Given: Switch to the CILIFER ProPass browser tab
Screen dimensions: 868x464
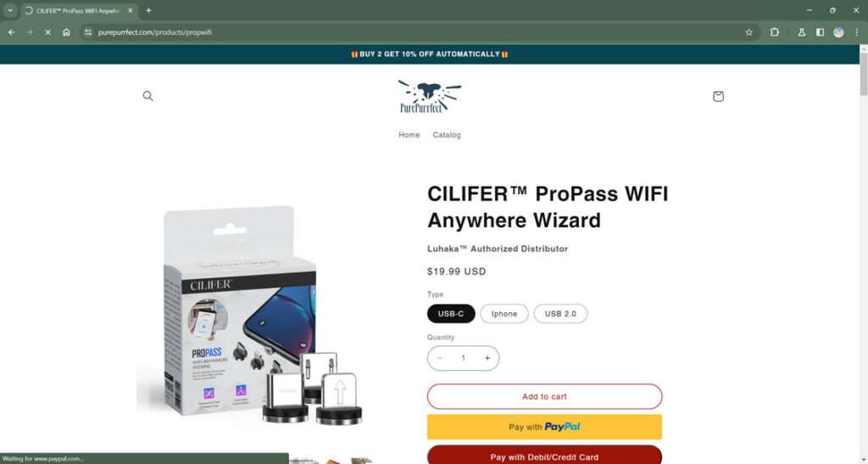Looking at the screenshot, I should [77, 10].
